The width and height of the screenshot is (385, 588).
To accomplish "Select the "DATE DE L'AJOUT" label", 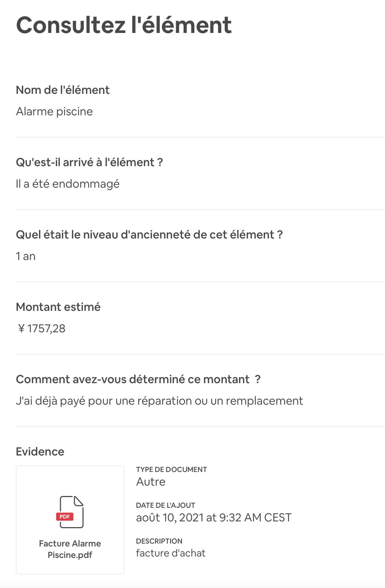I will coord(165,505).
